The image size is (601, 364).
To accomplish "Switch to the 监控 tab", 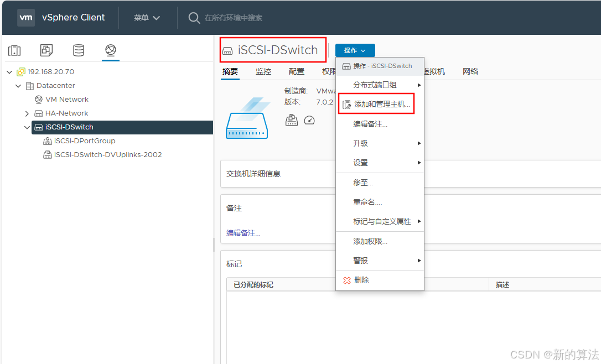I will pos(263,72).
